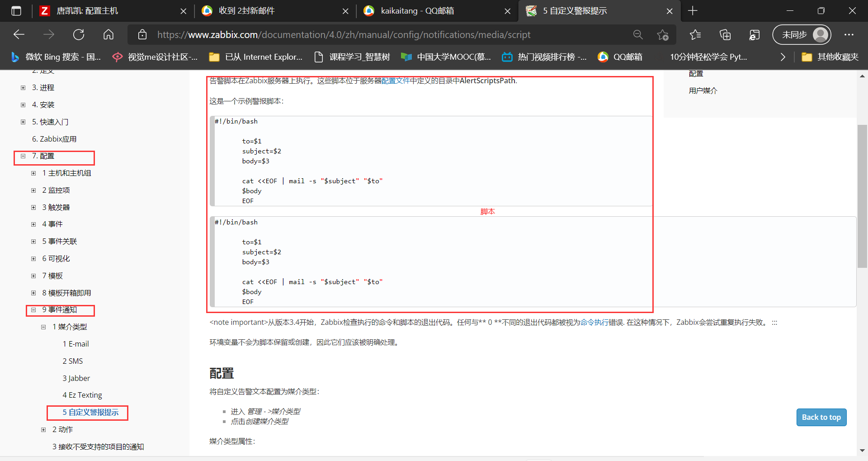Open the 未同步 profile button
This screenshot has height=461, width=868.
click(x=802, y=34)
